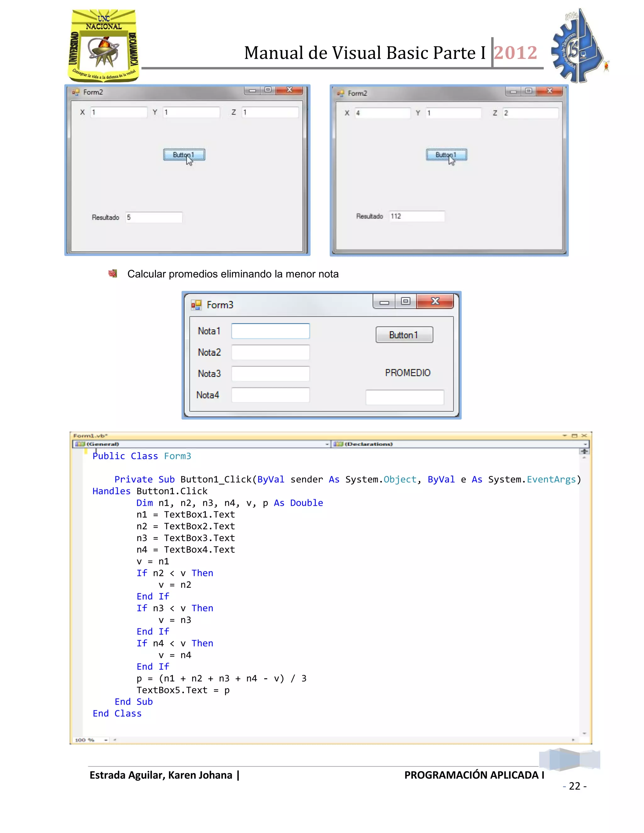Click the Nota4 text box
644x833 pixels.
tap(270, 395)
